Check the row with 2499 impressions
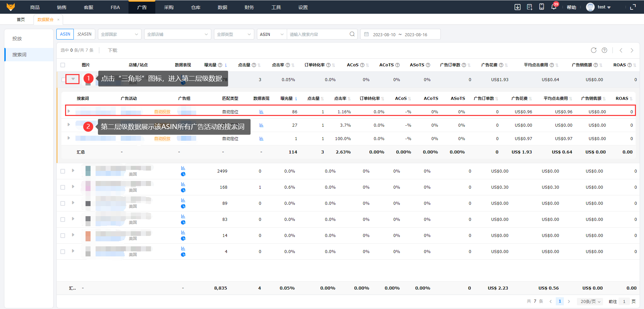The height and width of the screenshot is (309, 644). pos(63,171)
